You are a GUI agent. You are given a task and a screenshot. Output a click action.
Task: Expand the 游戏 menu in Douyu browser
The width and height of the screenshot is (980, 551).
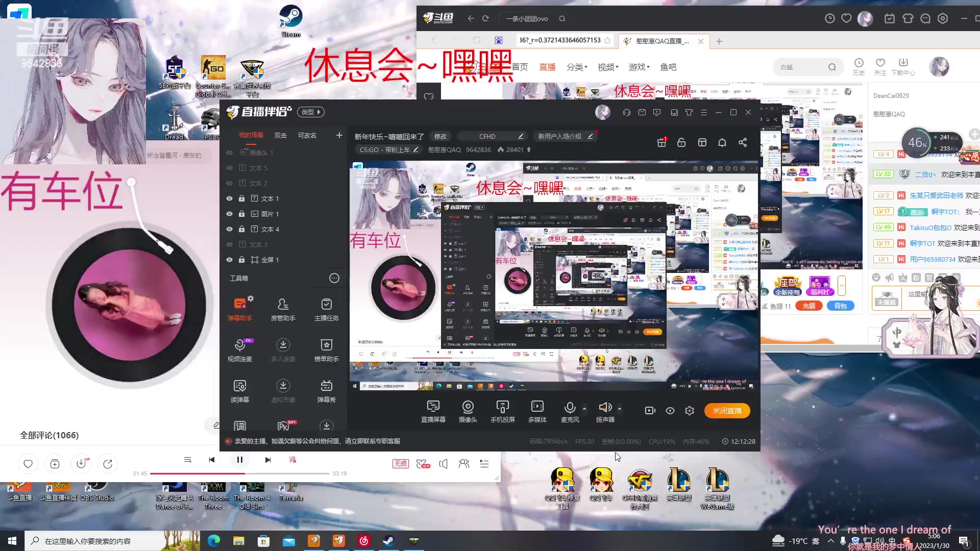tap(639, 67)
